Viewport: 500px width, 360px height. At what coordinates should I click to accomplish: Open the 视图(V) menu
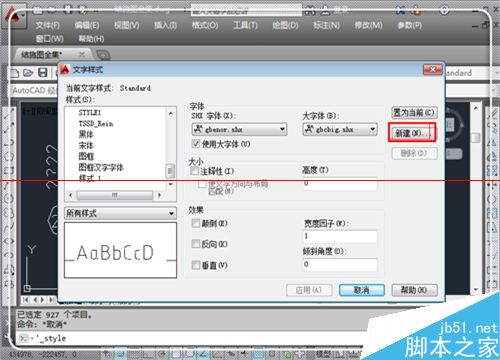(127, 25)
